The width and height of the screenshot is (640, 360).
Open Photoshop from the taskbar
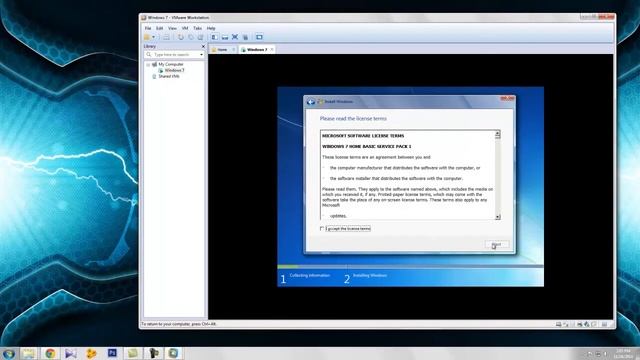pos(112,353)
